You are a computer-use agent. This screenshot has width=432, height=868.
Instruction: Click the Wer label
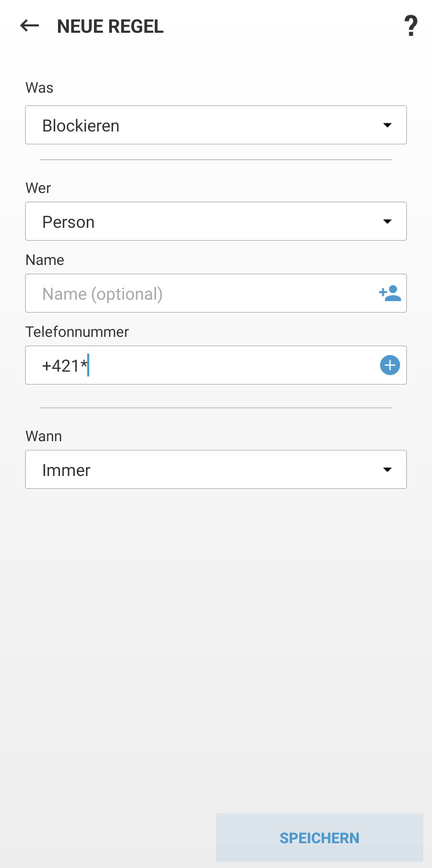[x=38, y=188]
